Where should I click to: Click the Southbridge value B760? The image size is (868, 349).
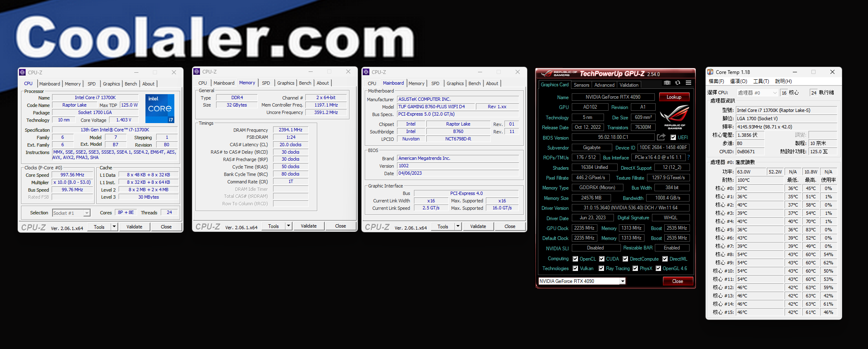pyautogui.click(x=458, y=131)
